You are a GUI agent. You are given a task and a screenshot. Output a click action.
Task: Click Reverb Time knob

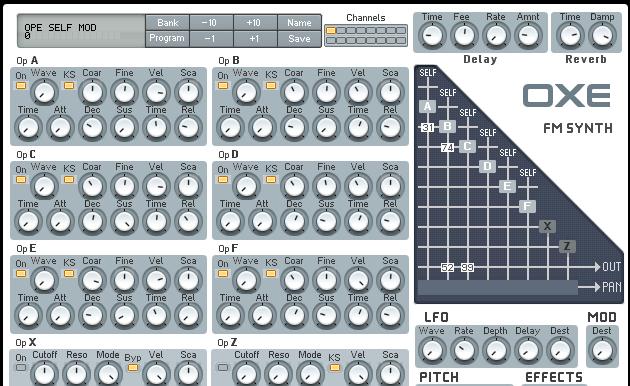[x=570, y=35]
